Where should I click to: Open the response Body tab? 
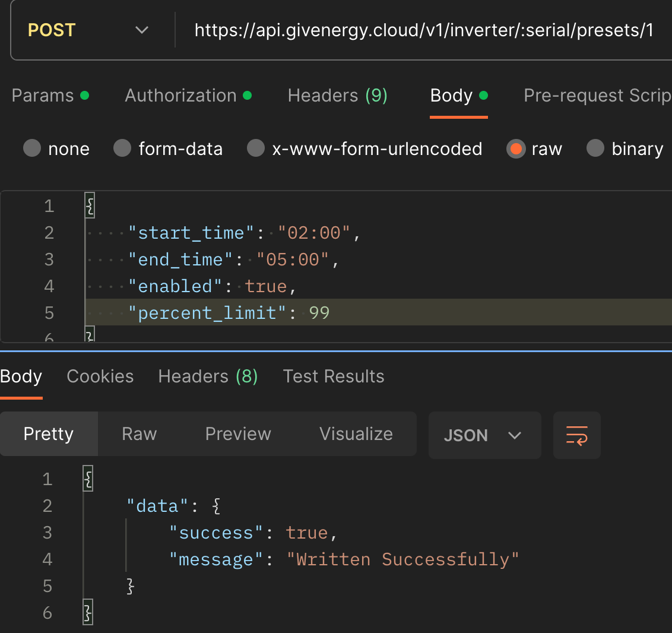(x=21, y=376)
